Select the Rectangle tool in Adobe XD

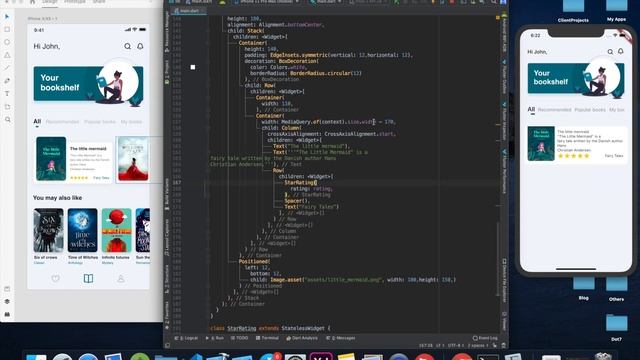(7, 29)
